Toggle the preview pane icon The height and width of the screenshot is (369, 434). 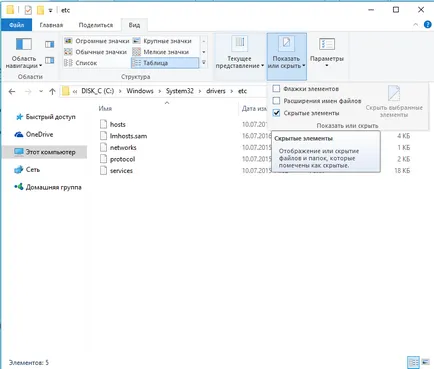[50, 44]
